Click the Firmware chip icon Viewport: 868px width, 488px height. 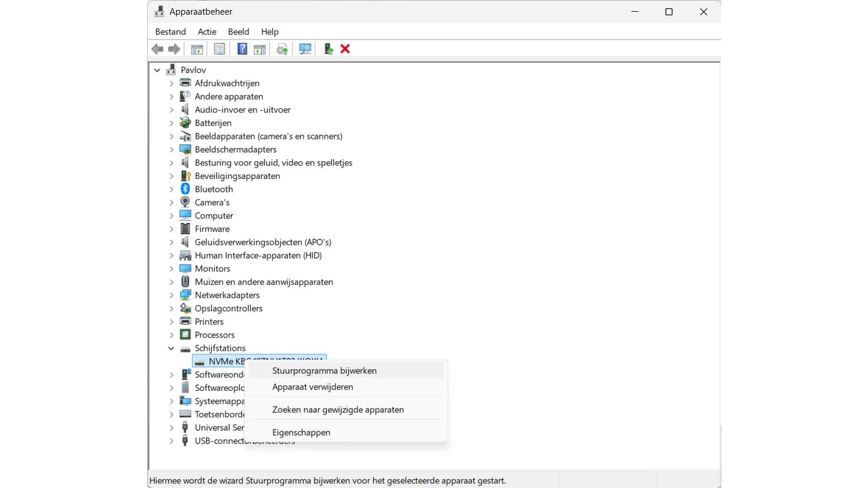pos(185,228)
